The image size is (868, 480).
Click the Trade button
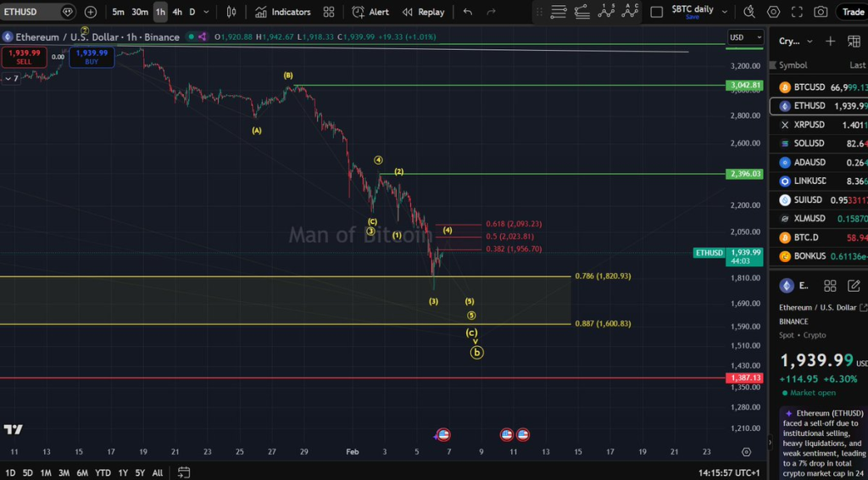coord(853,12)
